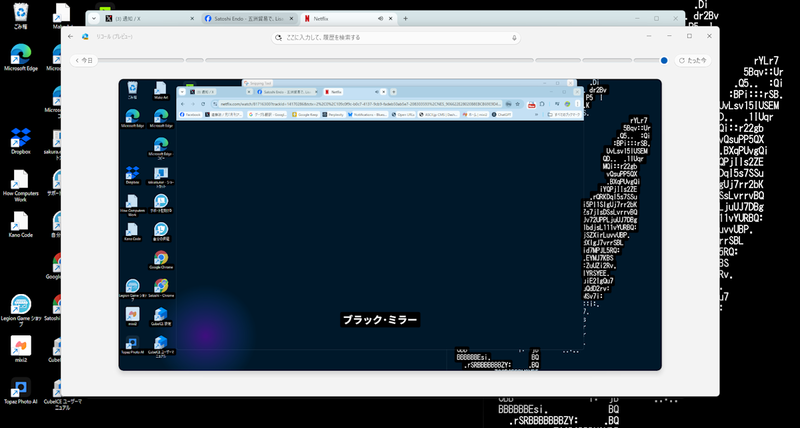This screenshot has height=428, width=800.
Task: Jump back with the 今日 button
Action: pos(84,60)
